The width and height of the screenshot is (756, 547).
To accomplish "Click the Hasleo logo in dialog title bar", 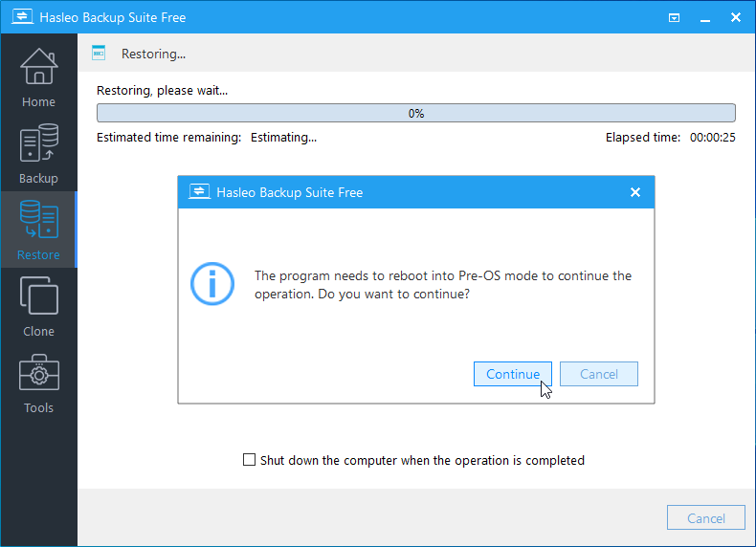I will (x=199, y=192).
